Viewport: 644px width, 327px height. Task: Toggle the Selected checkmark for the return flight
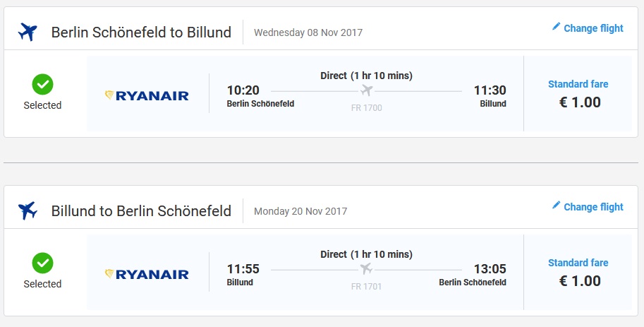42,263
